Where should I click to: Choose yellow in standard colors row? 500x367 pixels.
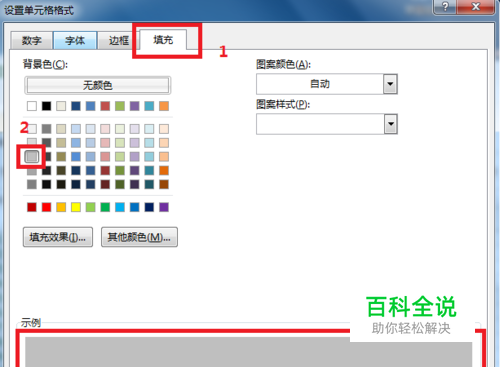[x=76, y=207]
